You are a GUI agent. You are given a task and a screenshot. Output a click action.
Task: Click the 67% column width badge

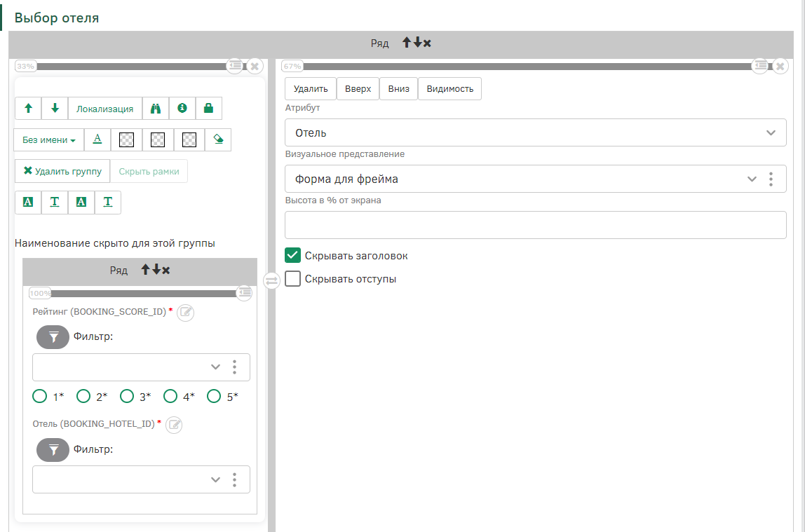pos(292,66)
